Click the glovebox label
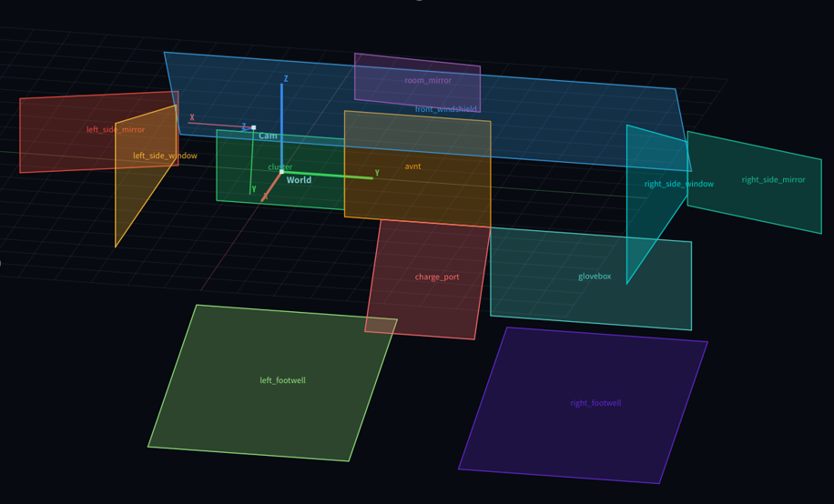This screenshot has height=504, width=834. click(x=595, y=277)
